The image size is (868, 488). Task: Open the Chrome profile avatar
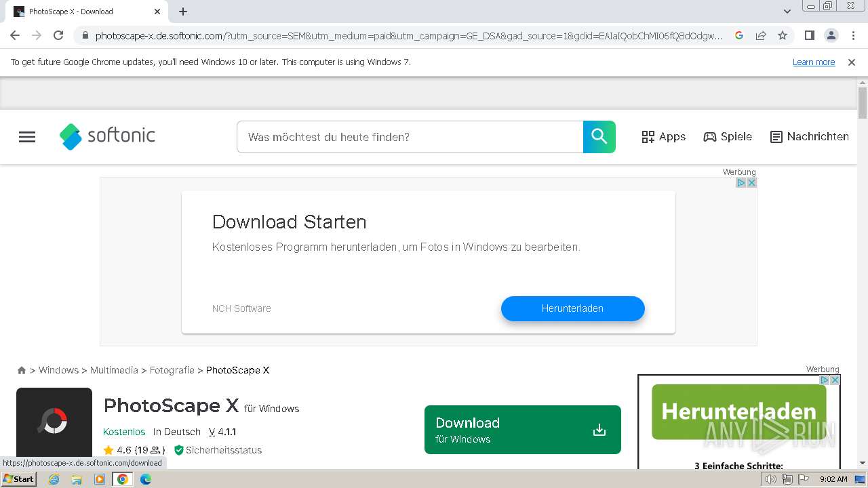(831, 35)
